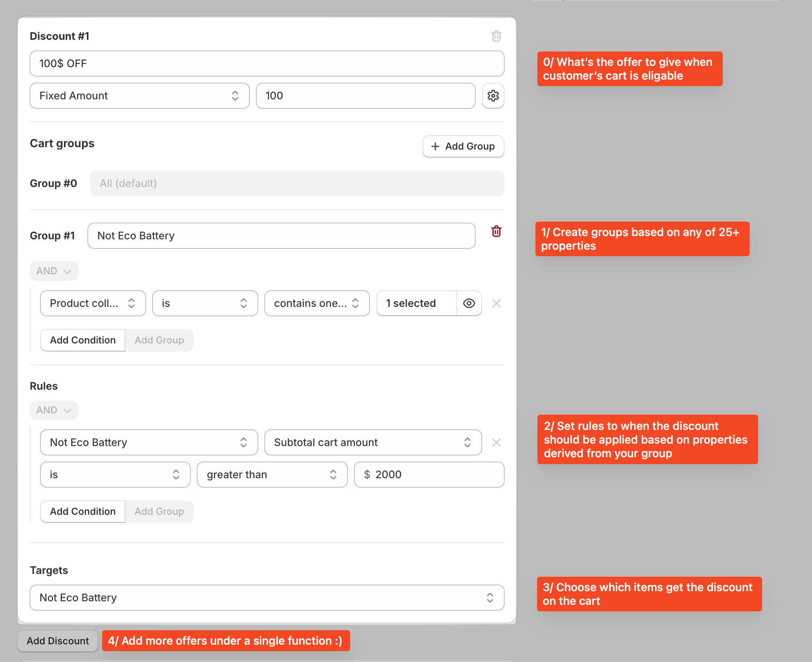This screenshot has width=812, height=662.
Task: Click Add Condition under Group #1
Action: tap(83, 340)
